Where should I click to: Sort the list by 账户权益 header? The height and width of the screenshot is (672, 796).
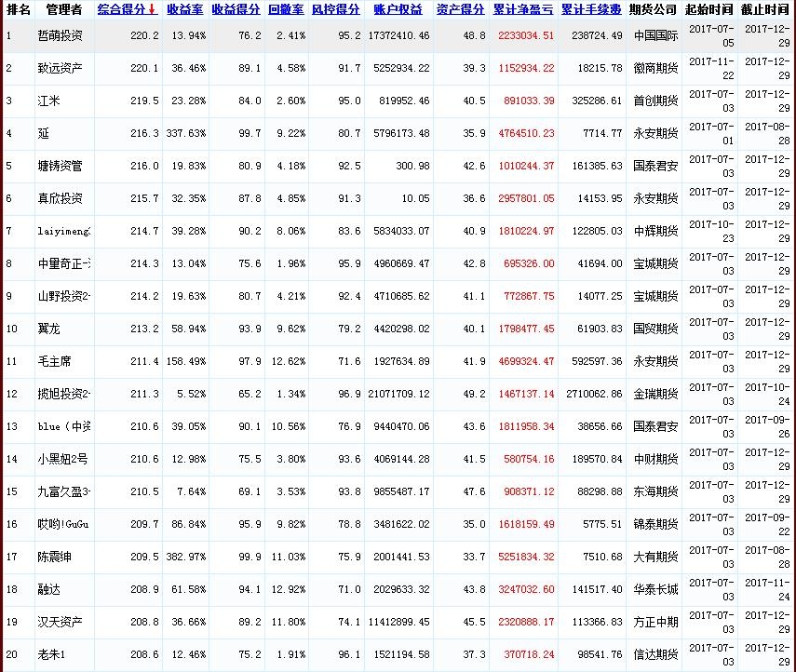(398, 9)
